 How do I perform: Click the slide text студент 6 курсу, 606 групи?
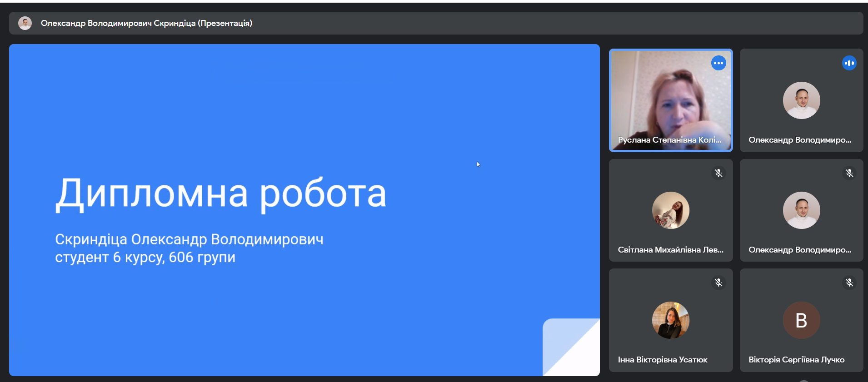(x=145, y=258)
